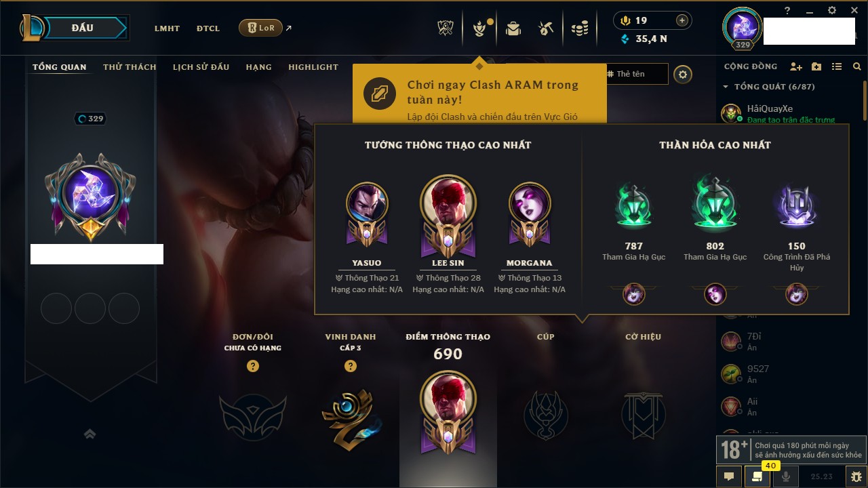Open the Collection backpack icon
868x488 pixels.
(x=513, y=28)
